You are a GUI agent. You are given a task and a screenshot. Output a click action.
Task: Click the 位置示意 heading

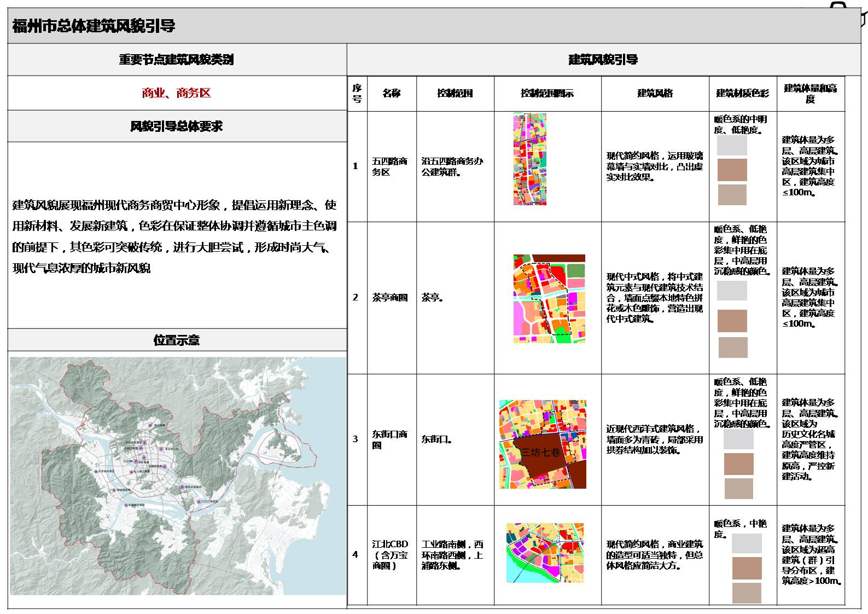pos(177,340)
